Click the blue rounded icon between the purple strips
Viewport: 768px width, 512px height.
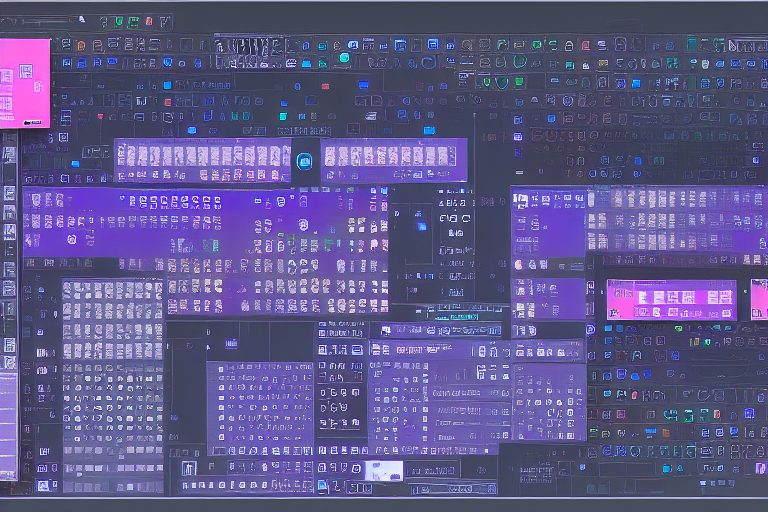[304, 160]
